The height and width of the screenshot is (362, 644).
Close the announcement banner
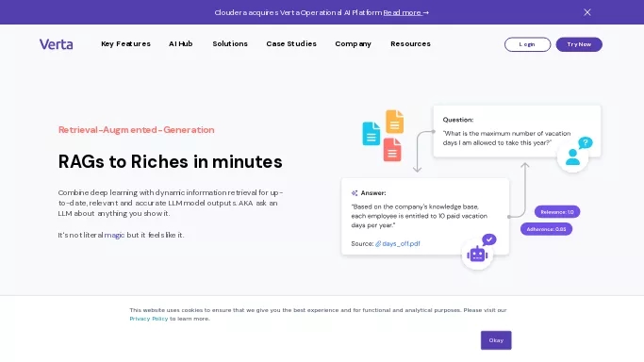coord(587,12)
